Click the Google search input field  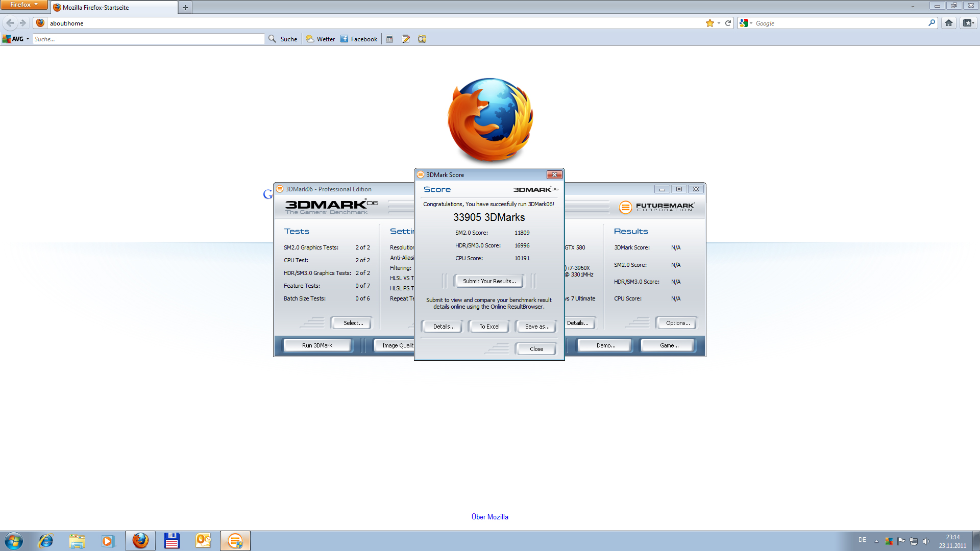[840, 23]
